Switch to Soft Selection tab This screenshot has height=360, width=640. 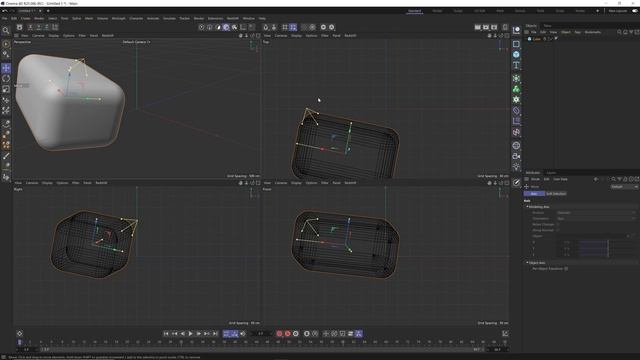pos(556,193)
